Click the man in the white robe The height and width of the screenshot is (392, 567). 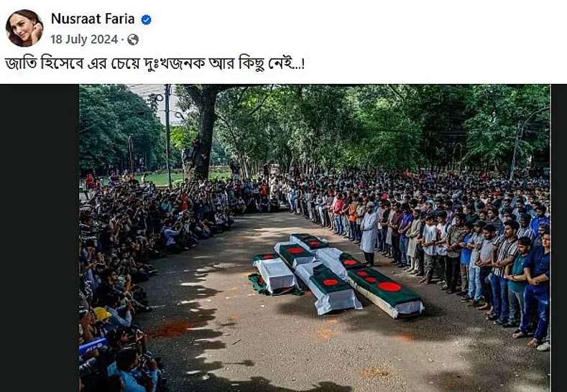(x=369, y=233)
